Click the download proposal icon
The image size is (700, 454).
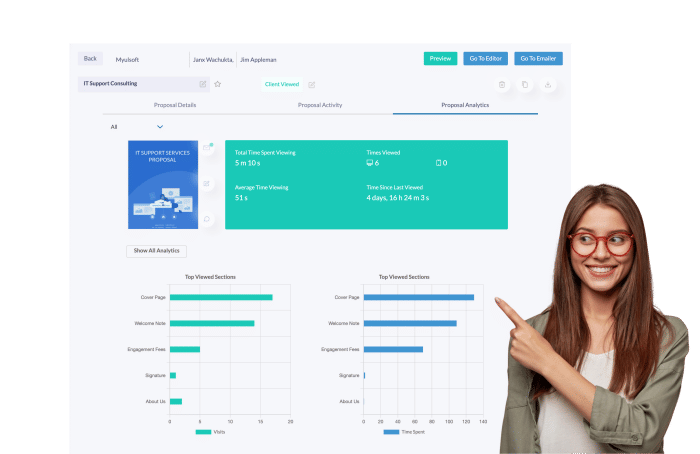(x=548, y=85)
